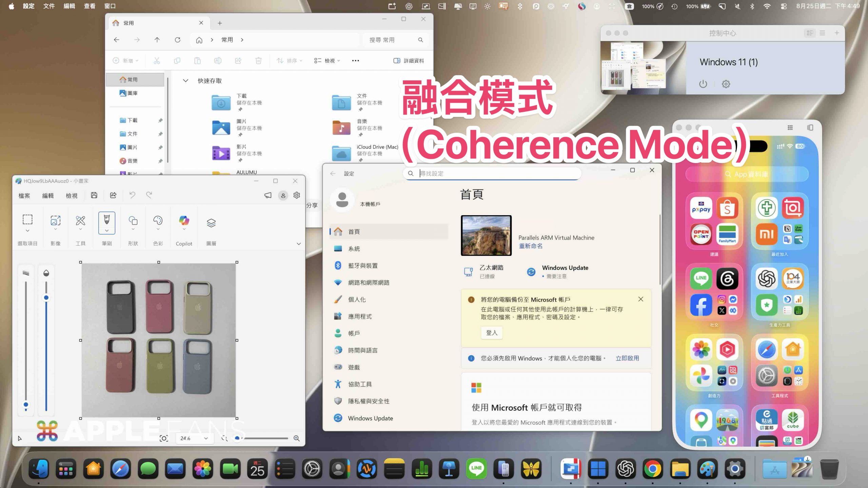Viewport: 868px width, 488px height.
Task: Open 個人化 in the Settings sidebar
Action: 389,299
